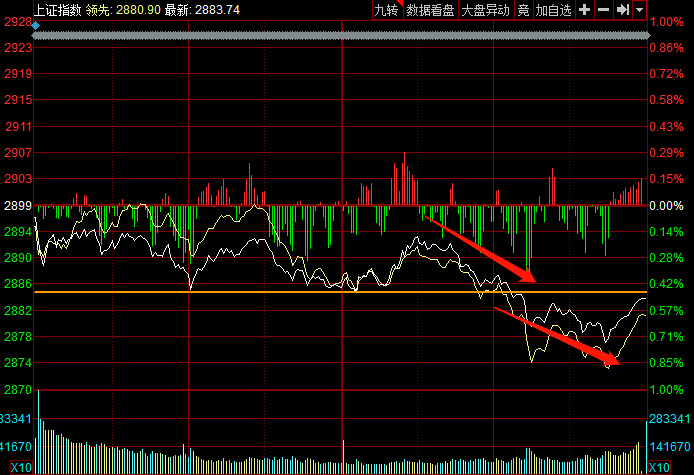Click the 最新 2883.74 value
Viewport: 694px width, 475px height.
pyautogui.click(x=202, y=10)
